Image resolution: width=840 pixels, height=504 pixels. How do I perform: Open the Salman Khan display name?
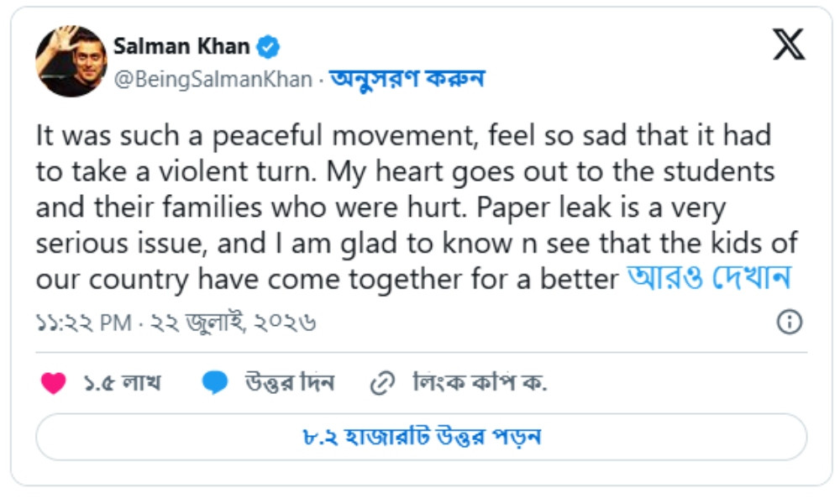181,46
